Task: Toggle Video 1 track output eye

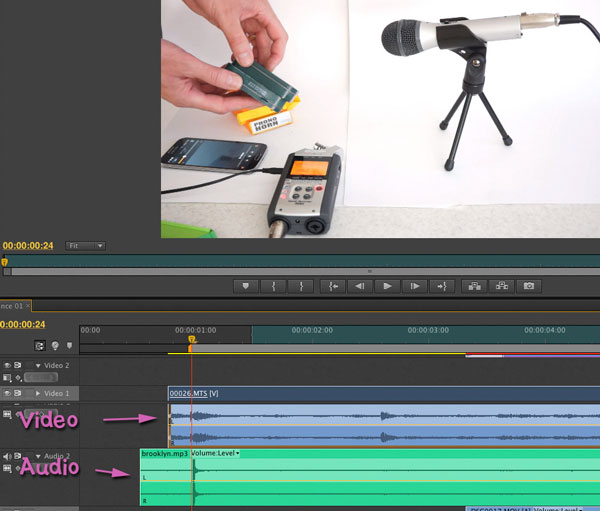Action: pos(7,393)
